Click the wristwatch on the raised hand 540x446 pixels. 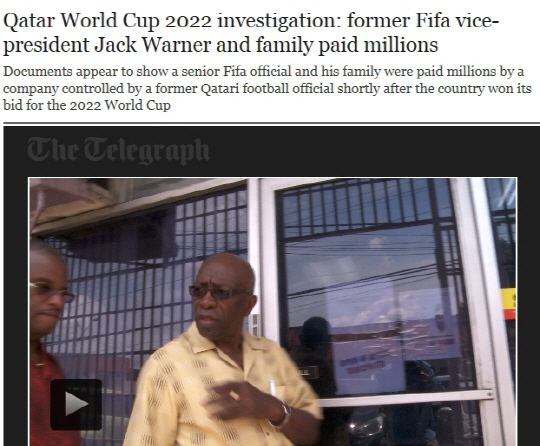tap(283, 414)
